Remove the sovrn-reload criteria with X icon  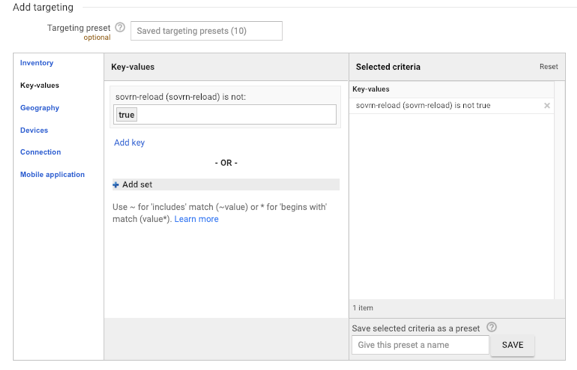pos(547,106)
